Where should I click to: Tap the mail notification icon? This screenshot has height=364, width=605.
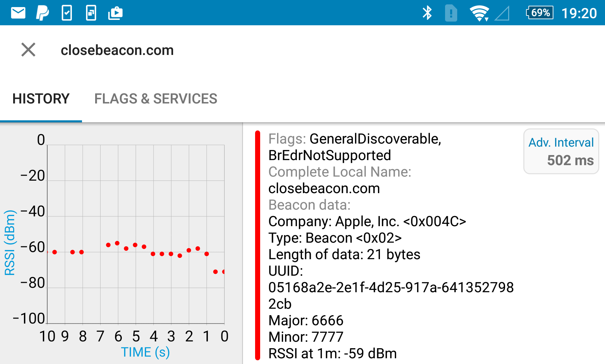tap(18, 13)
